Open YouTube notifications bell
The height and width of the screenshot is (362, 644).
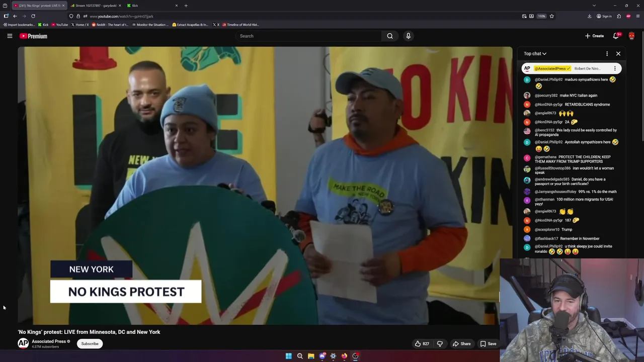[x=616, y=36]
